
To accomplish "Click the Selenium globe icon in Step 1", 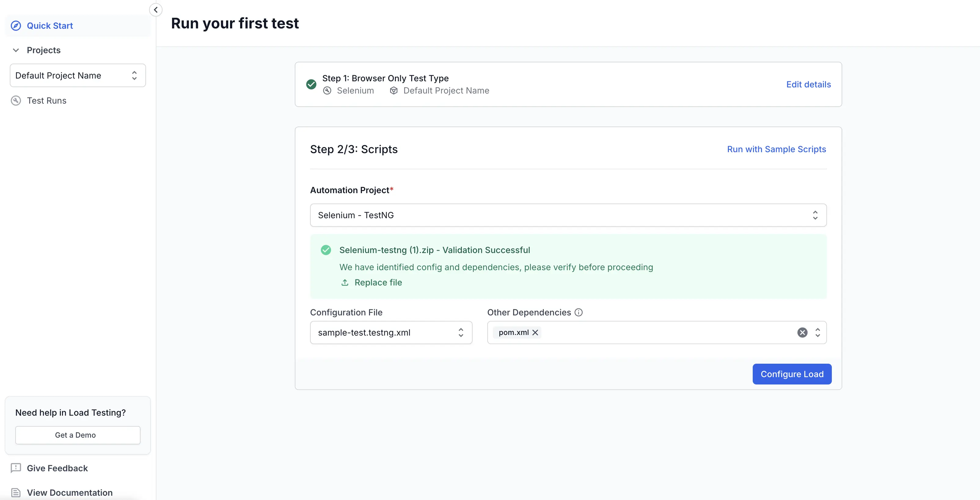I will pos(327,90).
